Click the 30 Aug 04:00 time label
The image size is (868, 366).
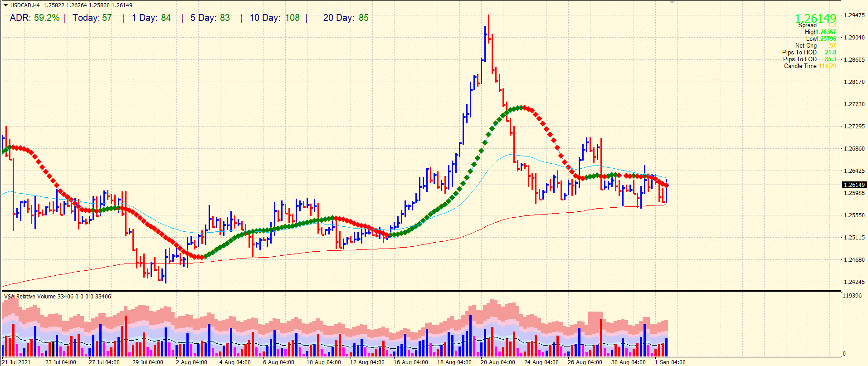coord(629,362)
